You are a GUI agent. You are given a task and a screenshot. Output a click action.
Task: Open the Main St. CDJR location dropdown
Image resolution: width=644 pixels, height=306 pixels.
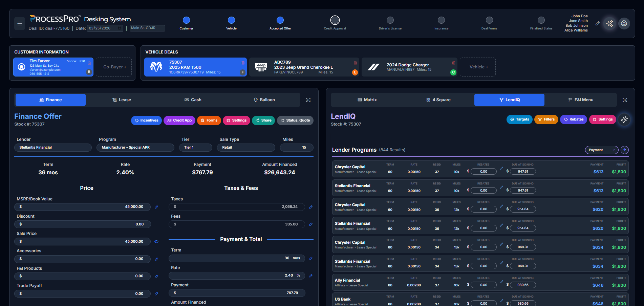tap(148, 28)
